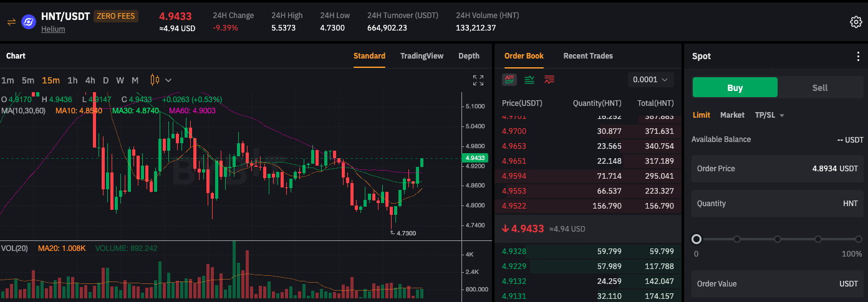Click the quantity percentage slider handle

point(697,239)
